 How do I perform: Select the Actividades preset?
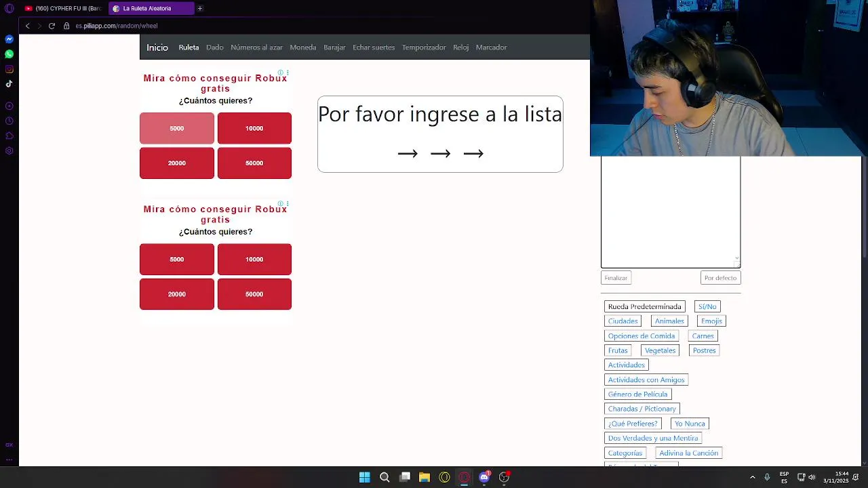(x=627, y=365)
